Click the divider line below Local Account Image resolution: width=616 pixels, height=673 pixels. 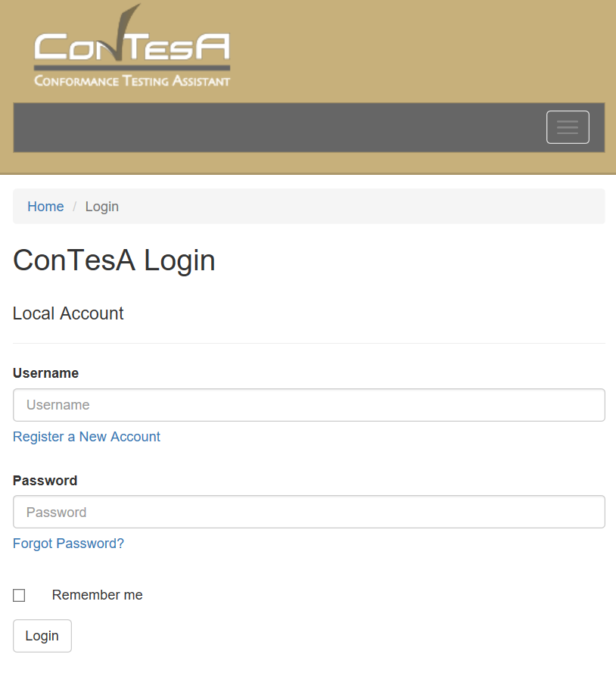pos(309,343)
